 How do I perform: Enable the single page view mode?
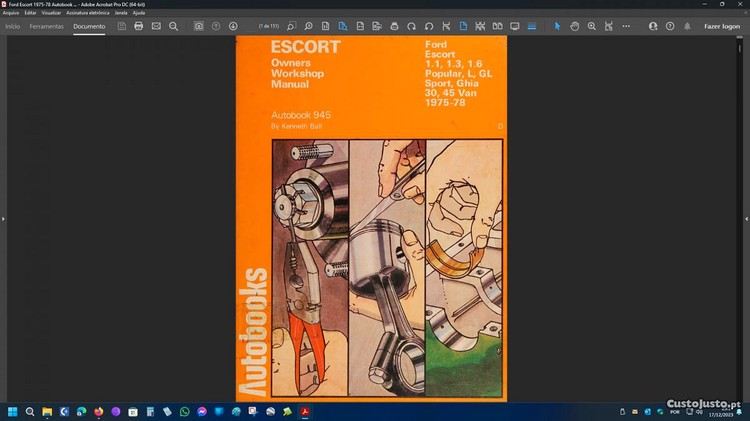click(x=462, y=26)
